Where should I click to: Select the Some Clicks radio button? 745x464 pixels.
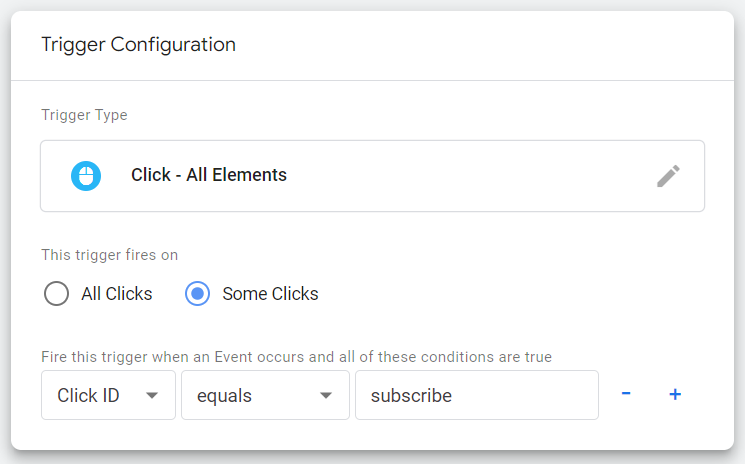tap(198, 294)
